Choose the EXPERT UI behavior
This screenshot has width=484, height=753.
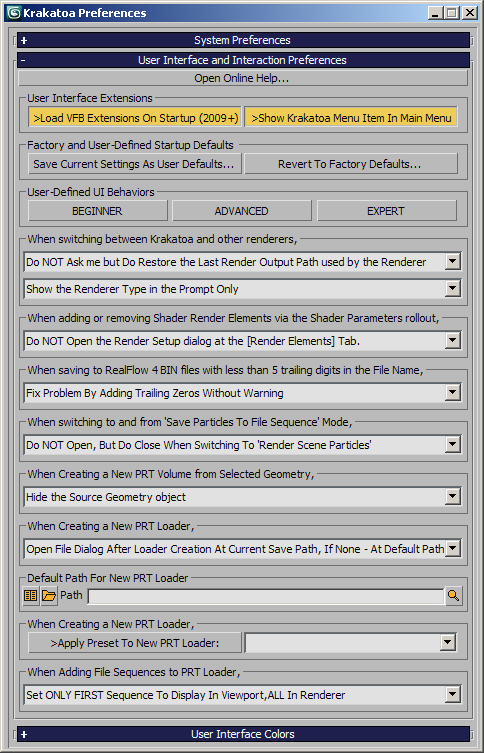click(387, 211)
